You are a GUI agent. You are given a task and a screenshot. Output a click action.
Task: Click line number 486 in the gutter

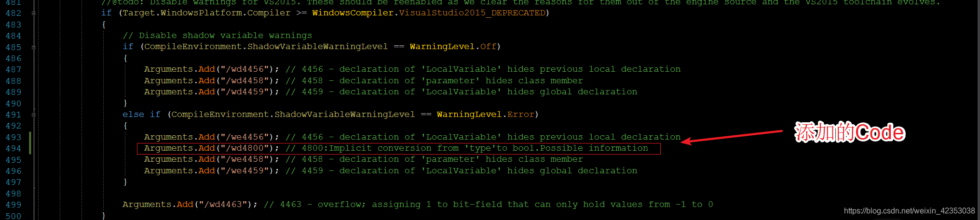pos(14,58)
